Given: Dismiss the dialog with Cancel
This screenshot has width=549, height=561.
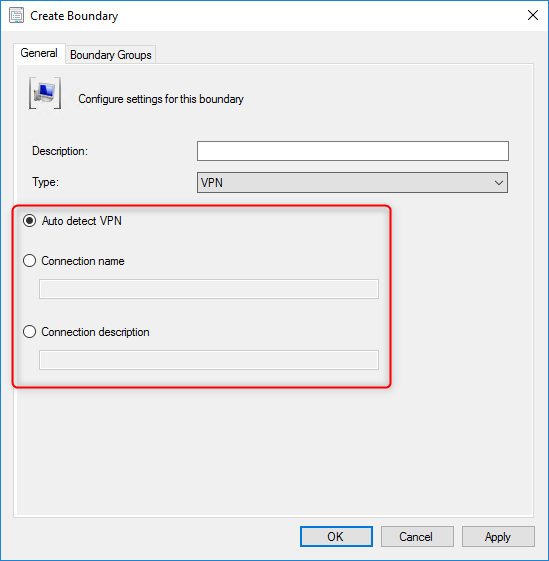Looking at the screenshot, I should click(417, 536).
